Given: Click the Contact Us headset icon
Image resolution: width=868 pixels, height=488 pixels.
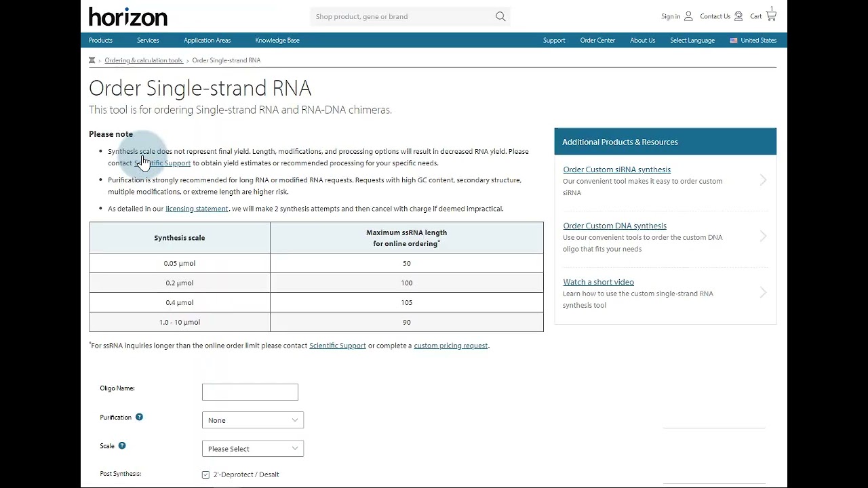Looking at the screenshot, I should [x=738, y=16].
